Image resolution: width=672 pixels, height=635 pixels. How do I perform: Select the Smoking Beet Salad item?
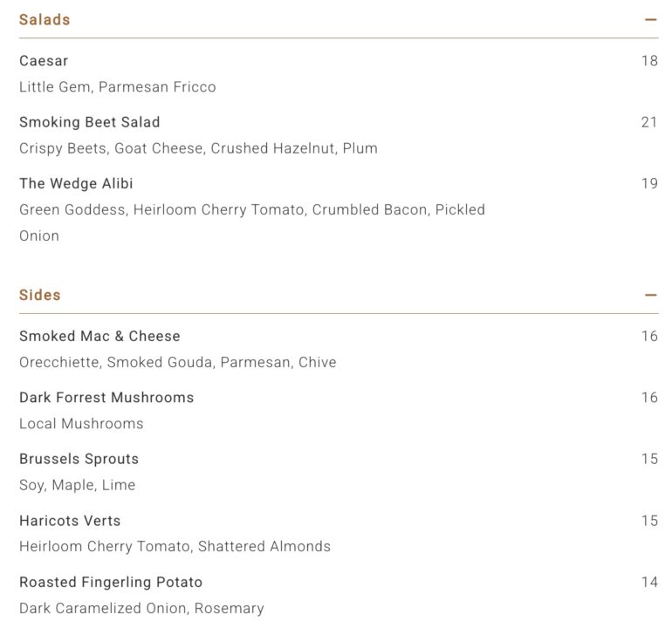click(90, 122)
